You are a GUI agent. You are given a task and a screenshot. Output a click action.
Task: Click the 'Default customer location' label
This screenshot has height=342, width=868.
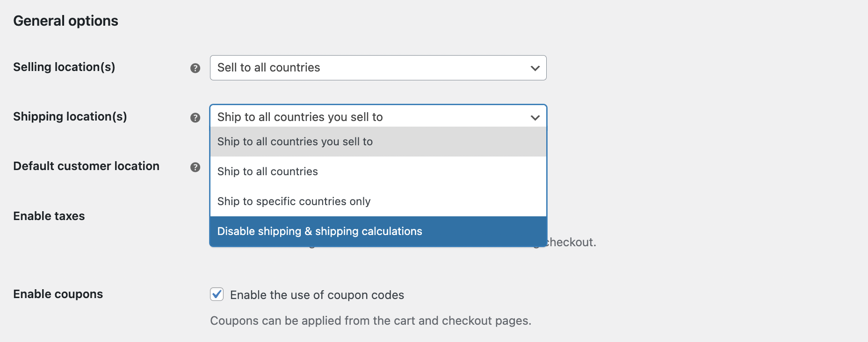86,166
